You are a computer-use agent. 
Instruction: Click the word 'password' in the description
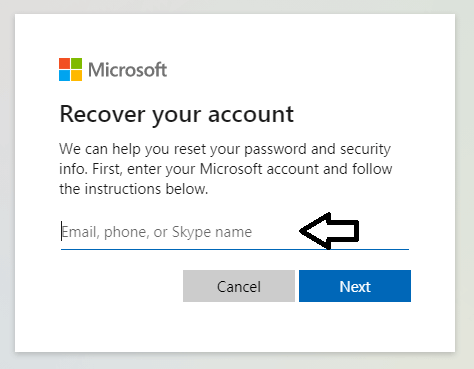(x=275, y=149)
